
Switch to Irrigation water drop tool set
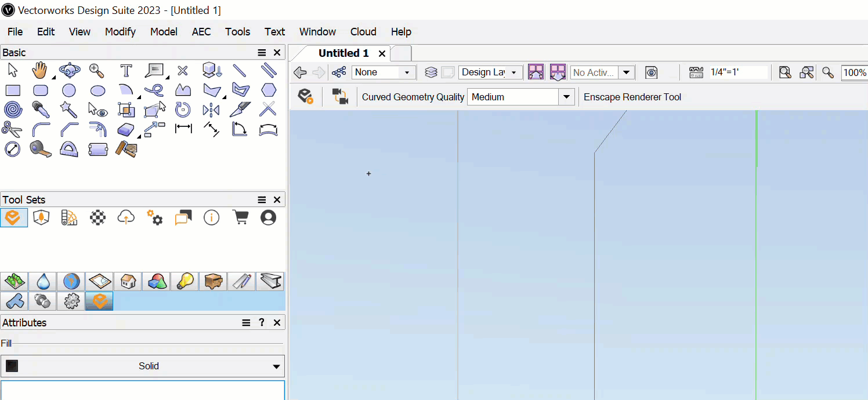click(42, 281)
